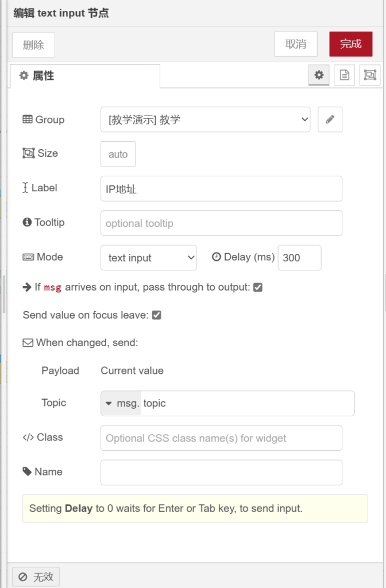Click the 删除 button
386x588 pixels.
pyautogui.click(x=33, y=45)
